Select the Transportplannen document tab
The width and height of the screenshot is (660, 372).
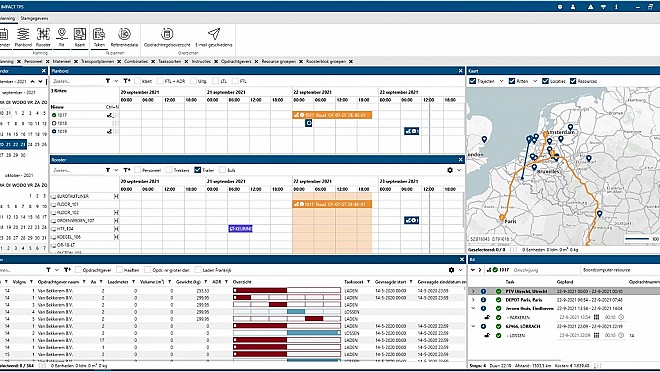(x=98, y=61)
